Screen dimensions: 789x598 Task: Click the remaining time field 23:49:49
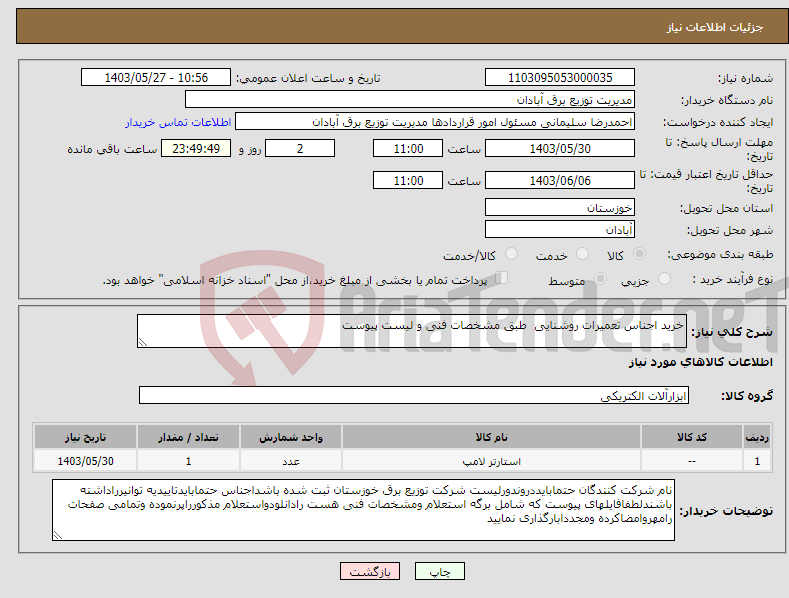coord(196,148)
